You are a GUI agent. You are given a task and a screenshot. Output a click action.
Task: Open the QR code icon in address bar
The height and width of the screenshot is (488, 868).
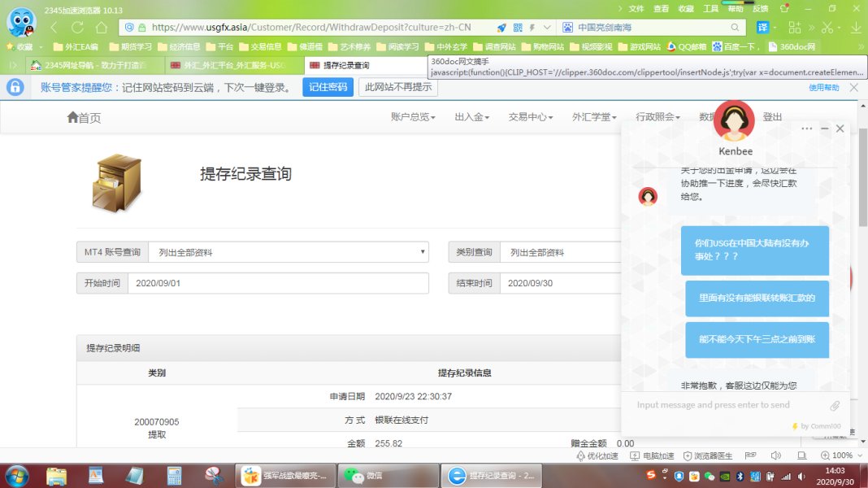518,27
